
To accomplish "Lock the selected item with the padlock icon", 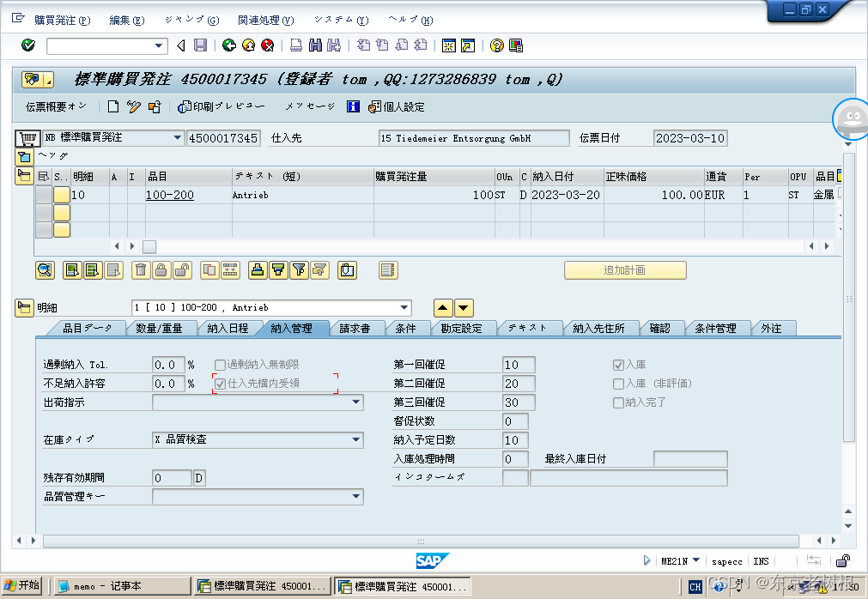I will (x=161, y=269).
